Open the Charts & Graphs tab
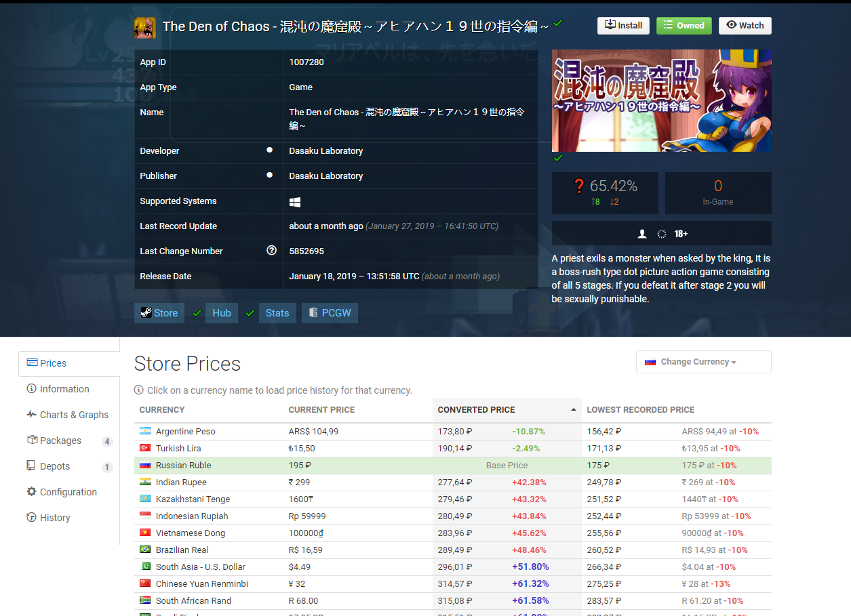This screenshot has height=616, width=851. (68, 415)
